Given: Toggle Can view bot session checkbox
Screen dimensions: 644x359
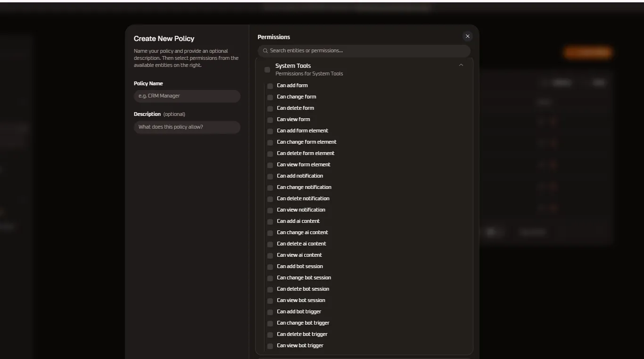Looking at the screenshot, I should pyautogui.click(x=270, y=301).
